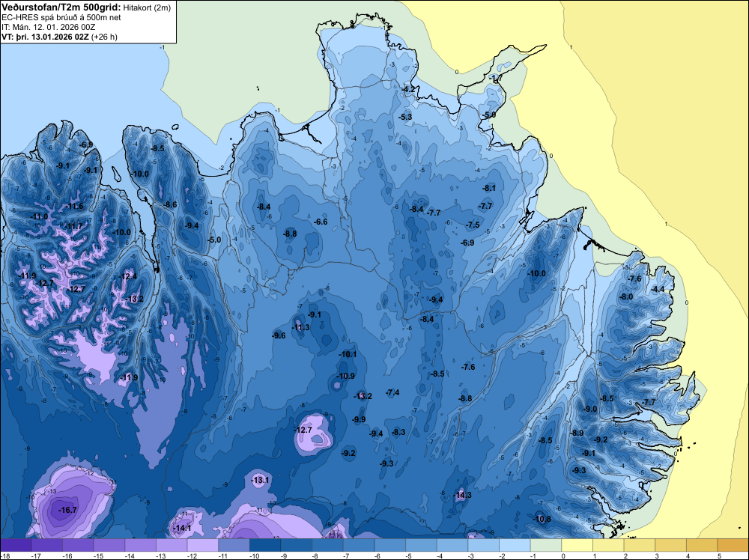Click the -14.1 temperature value

181,528
